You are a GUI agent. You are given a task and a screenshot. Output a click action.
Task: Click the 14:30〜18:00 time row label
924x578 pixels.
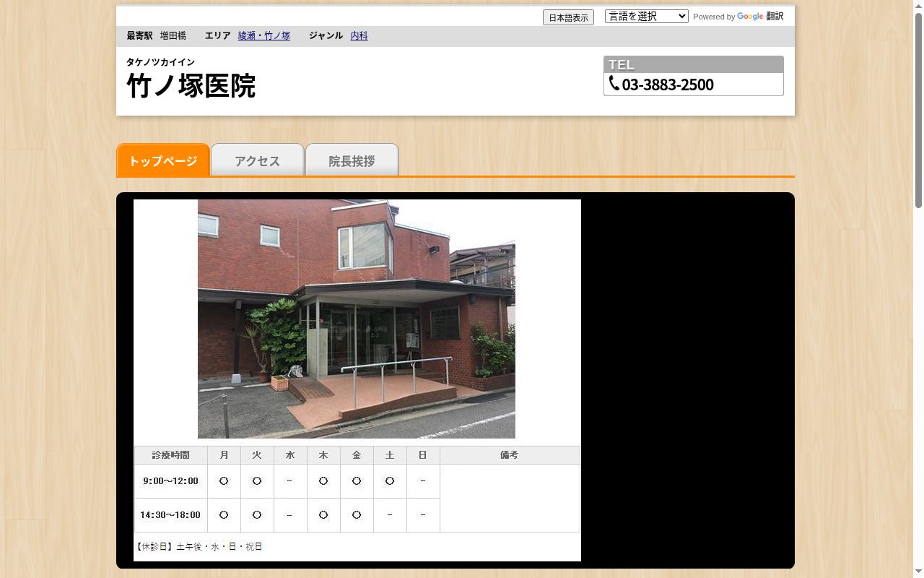pos(171,515)
